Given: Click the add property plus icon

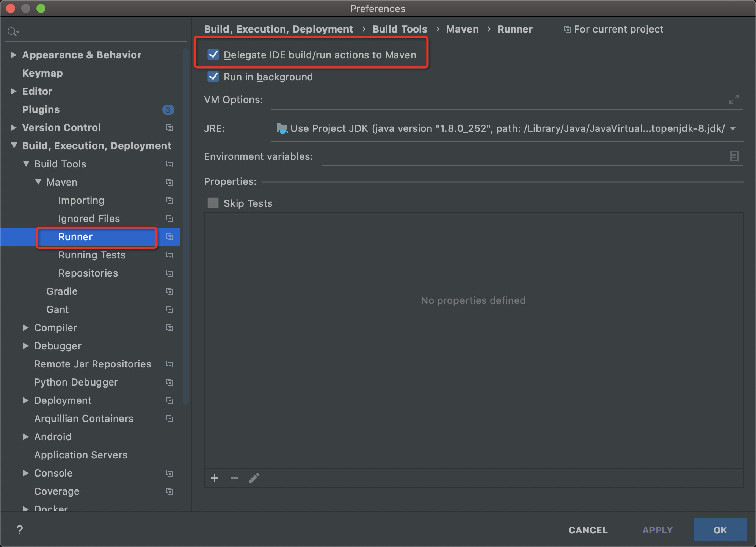Looking at the screenshot, I should (x=215, y=478).
